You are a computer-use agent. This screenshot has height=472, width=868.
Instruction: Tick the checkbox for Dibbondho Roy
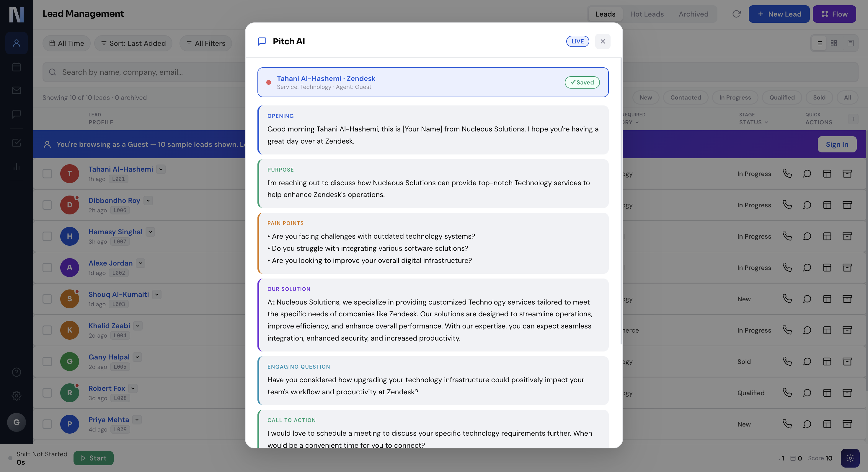(x=47, y=205)
